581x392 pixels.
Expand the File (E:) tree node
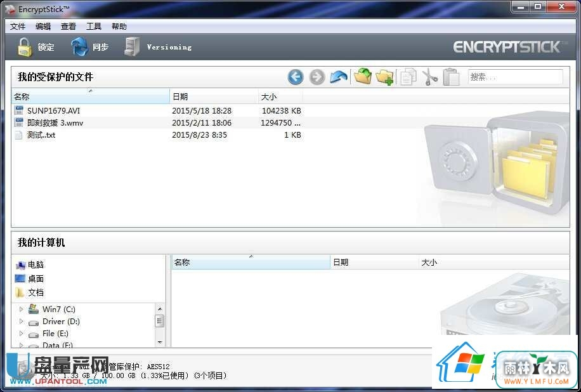[21, 334]
